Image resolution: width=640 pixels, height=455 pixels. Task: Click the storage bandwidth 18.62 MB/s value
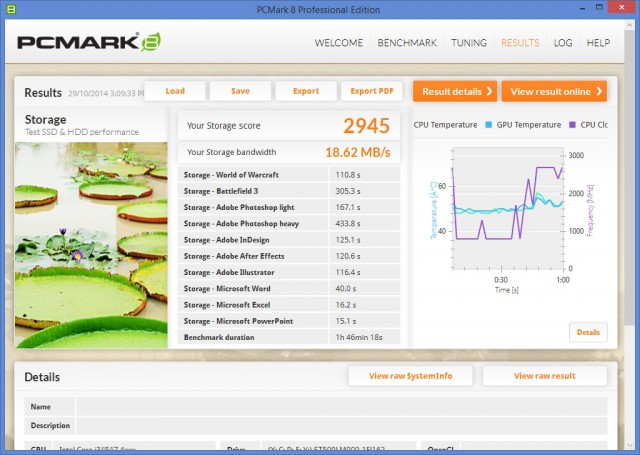(358, 152)
